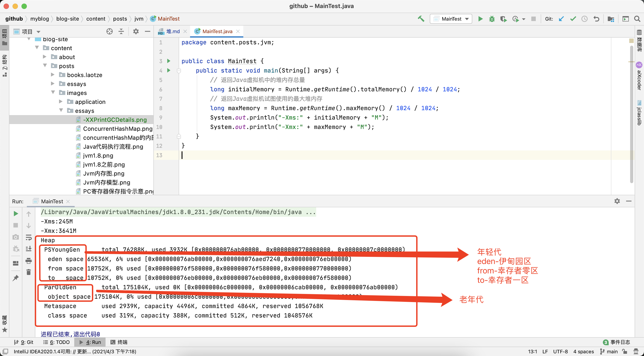The width and height of the screenshot is (644, 356).
Task: Select ConcurrentHashMap.png in project tree
Action: tap(117, 129)
